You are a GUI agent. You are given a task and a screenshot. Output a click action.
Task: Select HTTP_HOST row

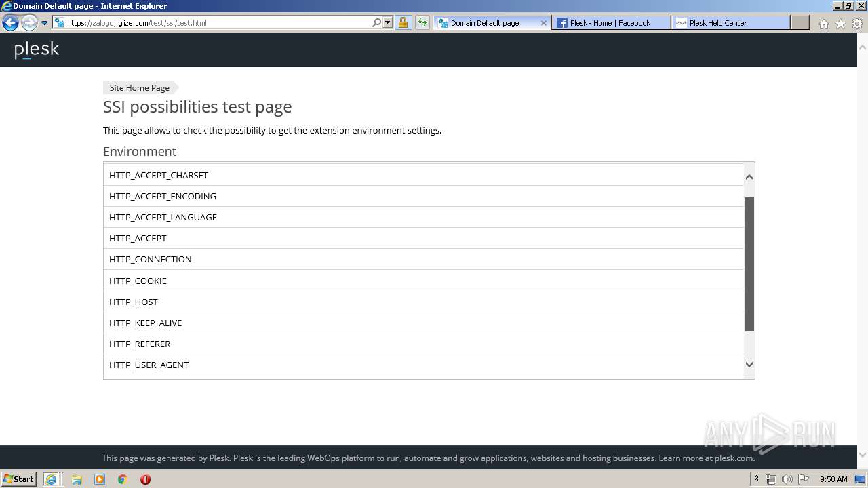pos(424,302)
